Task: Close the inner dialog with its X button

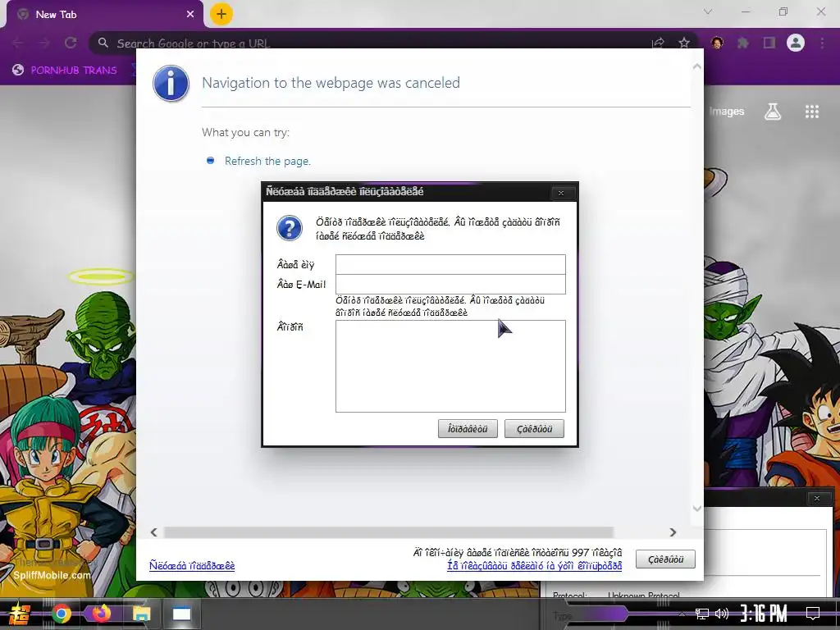Action: 561,193
